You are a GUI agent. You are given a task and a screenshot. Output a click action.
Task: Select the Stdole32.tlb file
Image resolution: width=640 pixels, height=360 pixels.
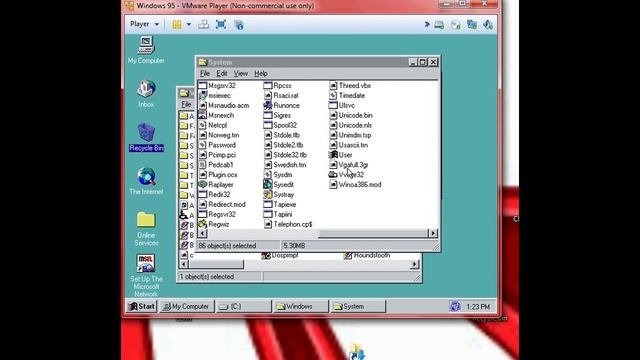click(x=285, y=155)
